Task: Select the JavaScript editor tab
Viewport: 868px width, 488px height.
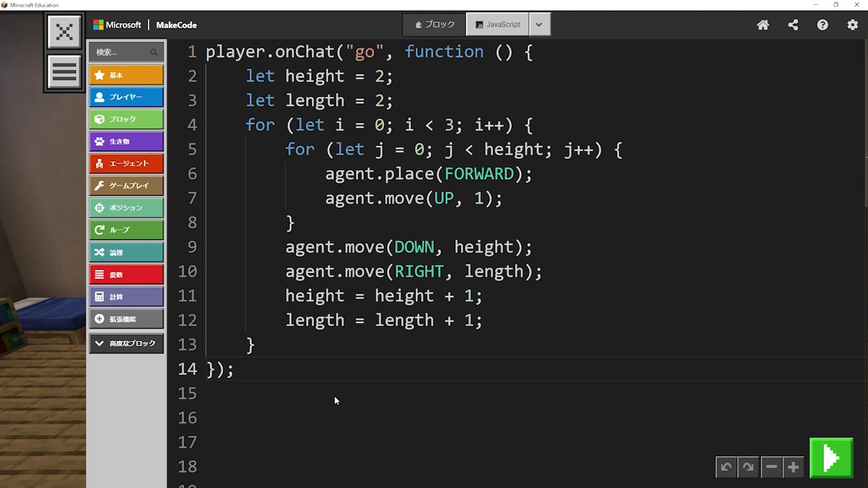Action: [x=498, y=24]
